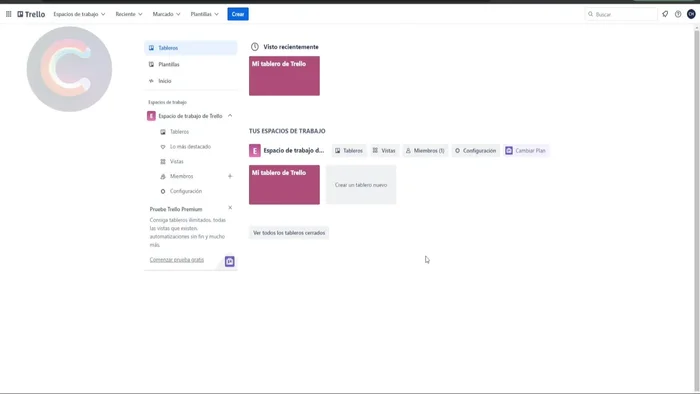Image resolution: width=700 pixels, height=394 pixels.
Task: Click Ver todos los tableros cerrados
Action: point(289,233)
